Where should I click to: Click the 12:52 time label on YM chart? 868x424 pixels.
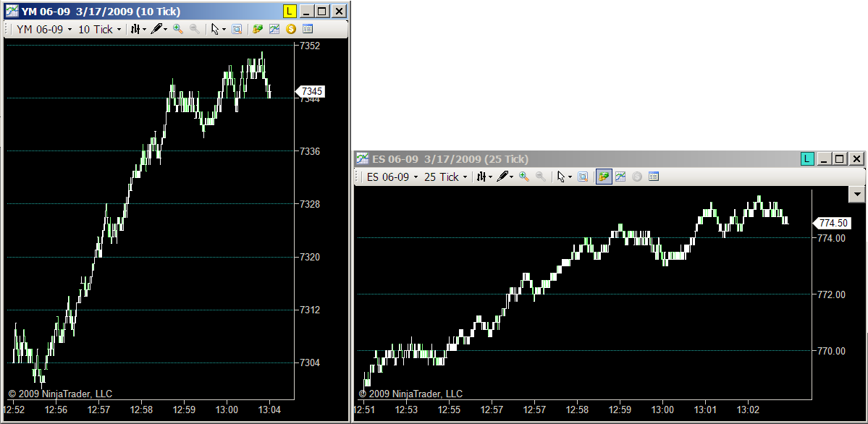tap(14, 410)
